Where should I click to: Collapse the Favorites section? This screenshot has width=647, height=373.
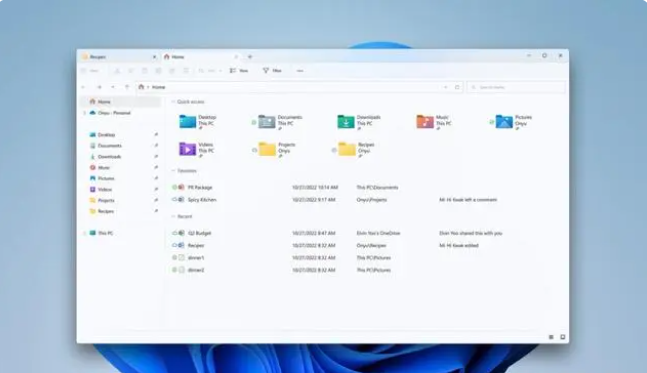[173, 170]
